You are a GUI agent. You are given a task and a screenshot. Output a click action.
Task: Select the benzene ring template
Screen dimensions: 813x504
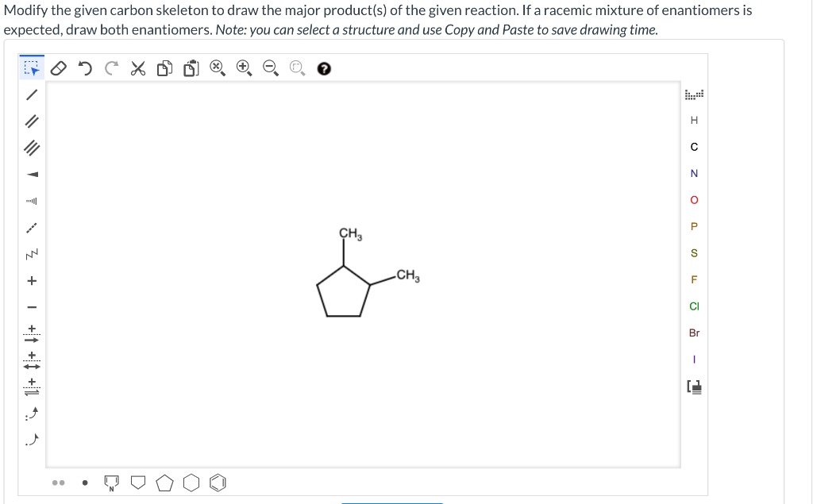tap(218, 482)
